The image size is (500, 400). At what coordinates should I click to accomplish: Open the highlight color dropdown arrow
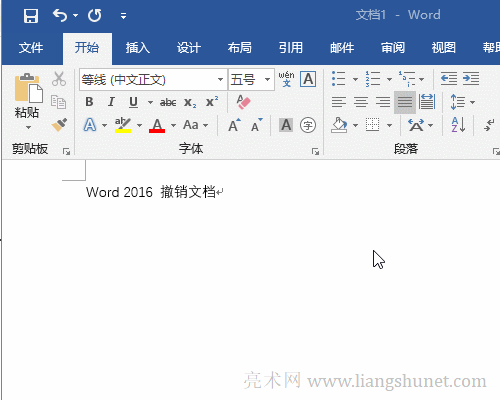click(x=139, y=126)
